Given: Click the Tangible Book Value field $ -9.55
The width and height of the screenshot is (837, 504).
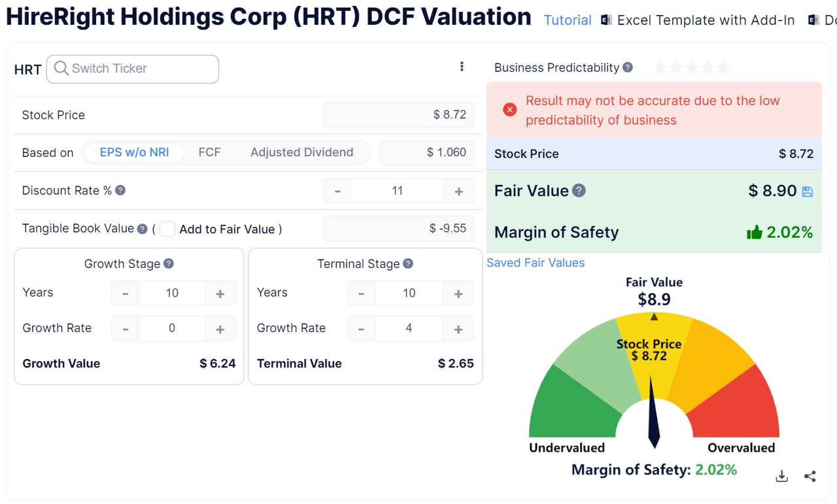Looking at the screenshot, I should [x=399, y=229].
